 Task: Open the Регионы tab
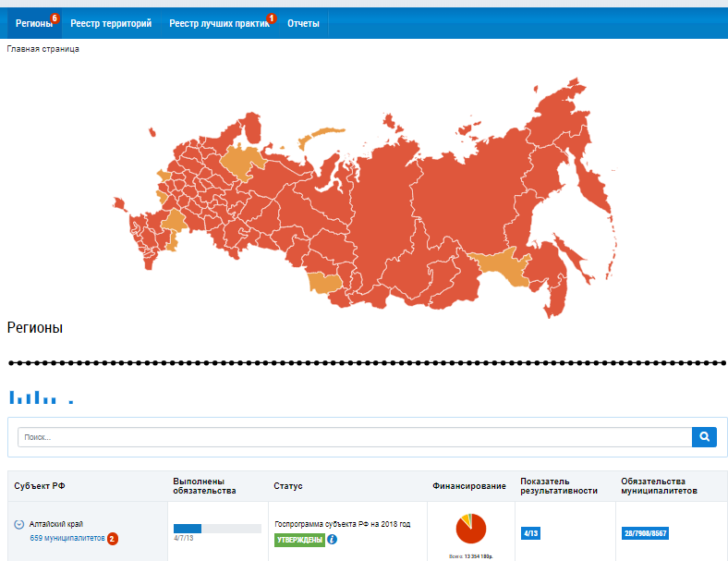point(33,24)
